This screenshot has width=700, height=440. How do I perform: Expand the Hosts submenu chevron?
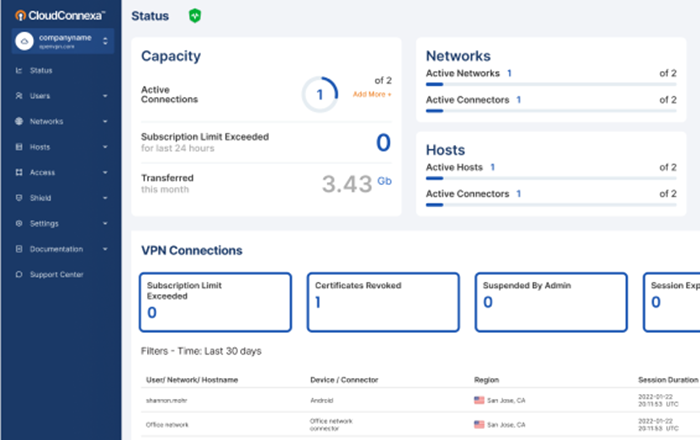[105, 147]
